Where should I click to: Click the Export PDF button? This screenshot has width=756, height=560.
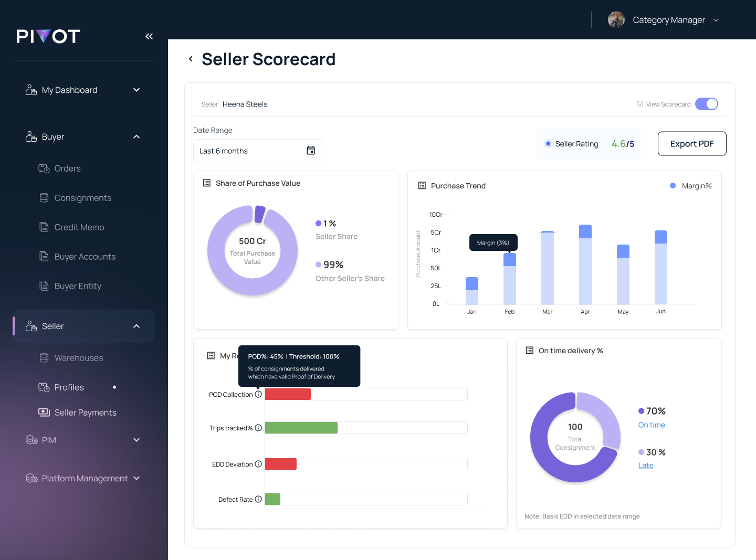coord(692,144)
